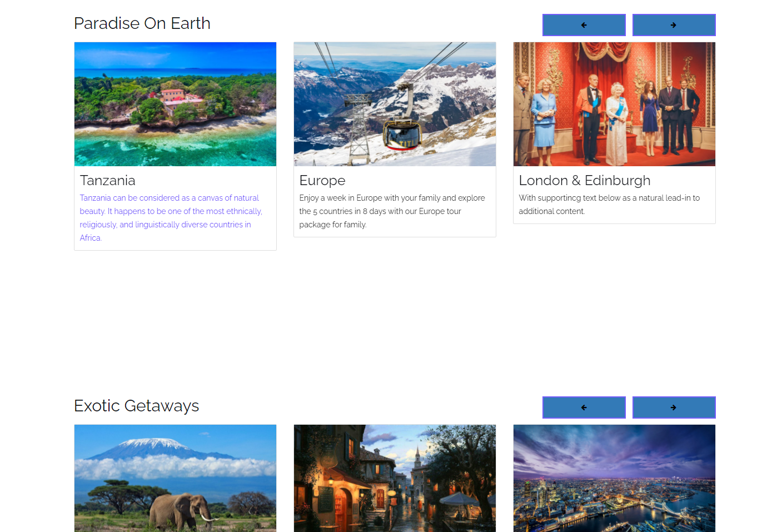Open the Tanzania description link
This screenshot has height=532, width=767.
tap(171, 218)
